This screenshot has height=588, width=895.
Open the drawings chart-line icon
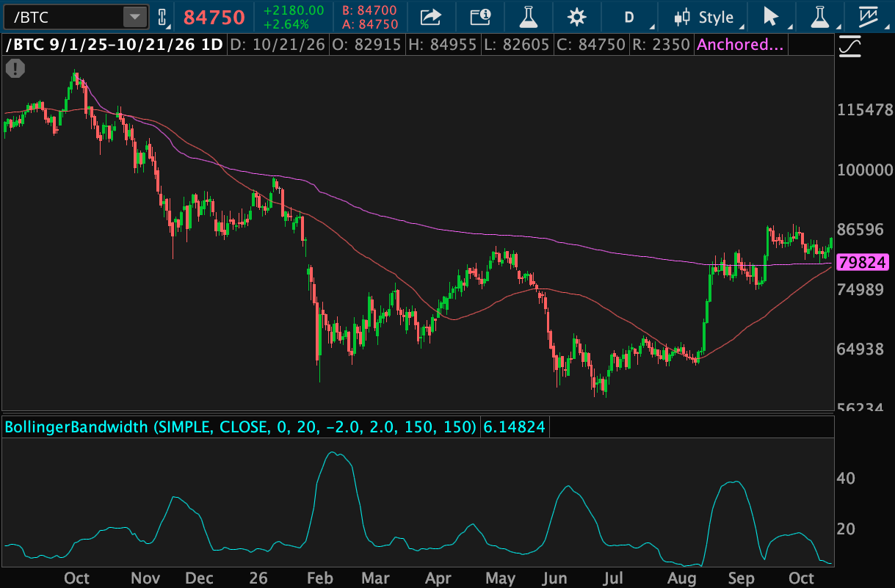click(x=868, y=17)
